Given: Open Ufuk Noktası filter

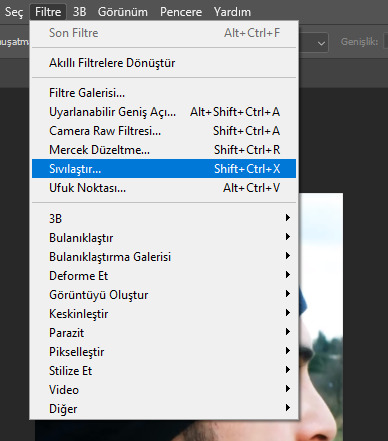Looking at the screenshot, I should 164,188.
